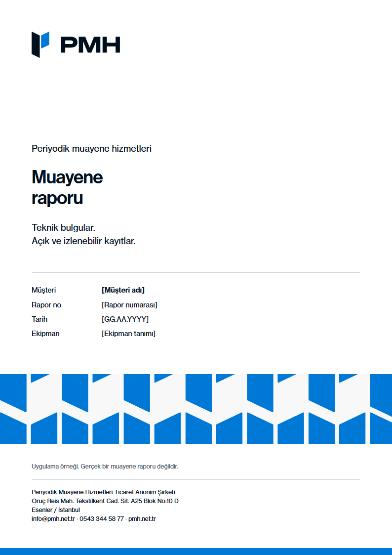Click the 'Rapor no' label
The height and width of the screenshot is (555, 392).
point(46,305)
